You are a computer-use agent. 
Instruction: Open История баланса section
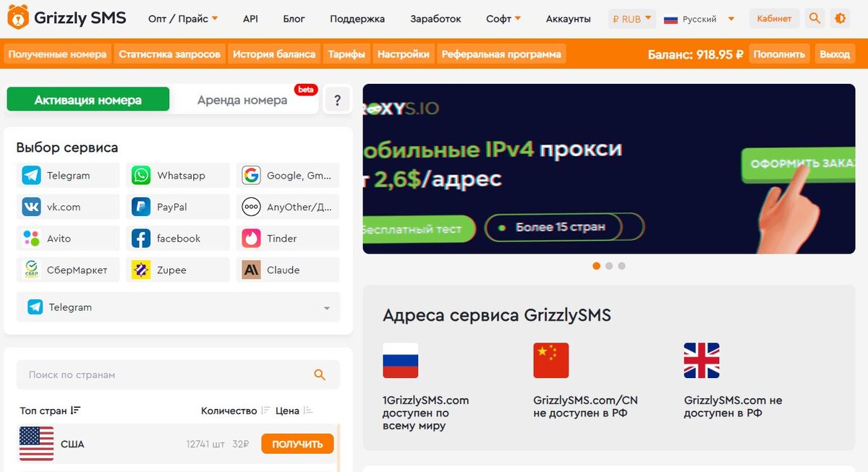pos(274,54)
